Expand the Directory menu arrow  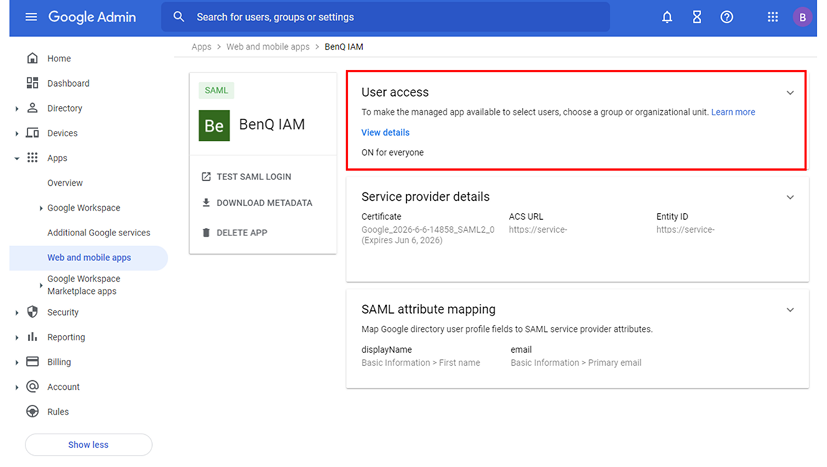[x=17, y=109]
